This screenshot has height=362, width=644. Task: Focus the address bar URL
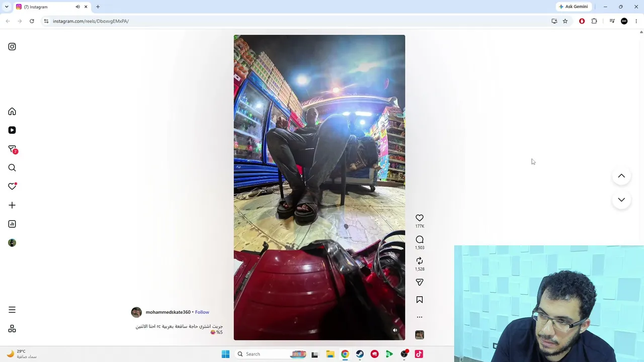click(x=91, y=21)
